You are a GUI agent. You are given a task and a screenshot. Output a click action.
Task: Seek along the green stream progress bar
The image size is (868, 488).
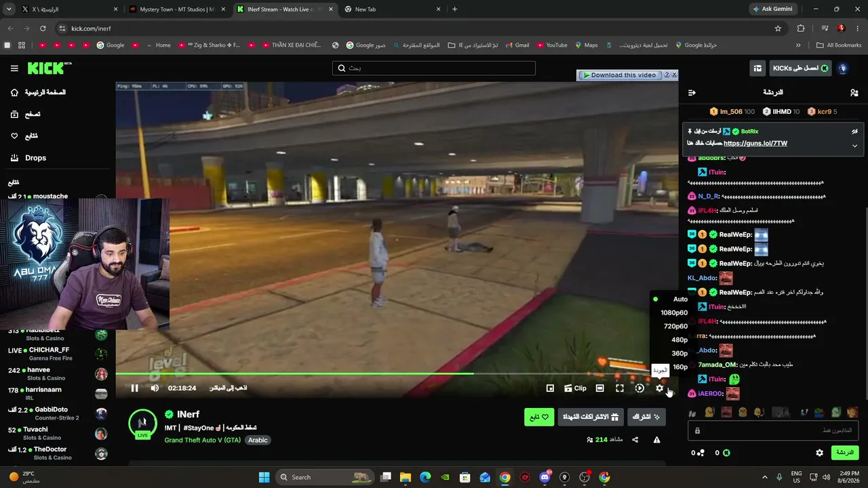(397, 373)
